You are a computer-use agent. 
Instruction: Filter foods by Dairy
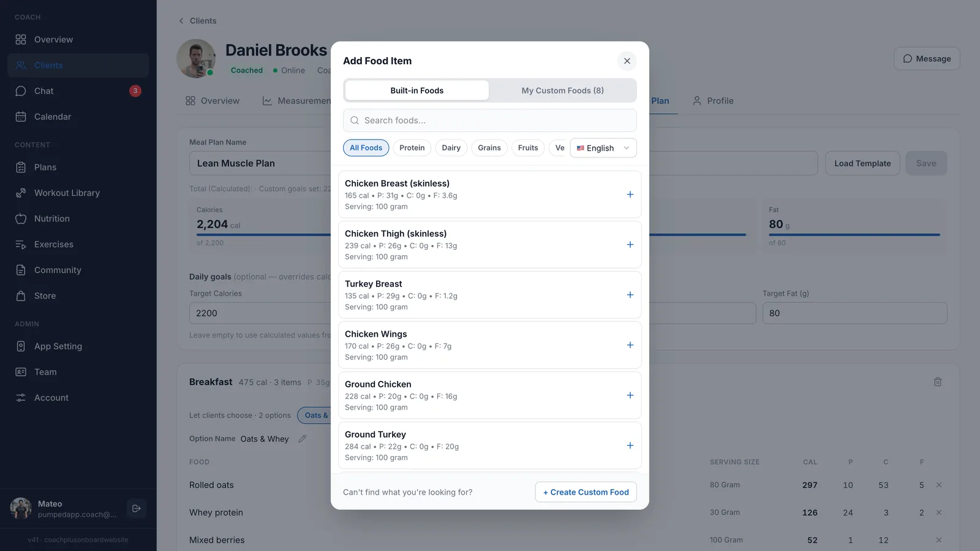pos(451,148)
